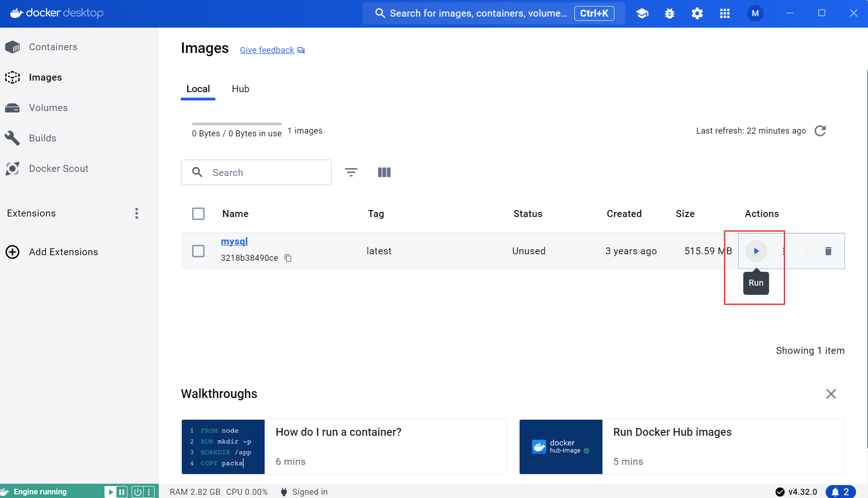Open the Settings gear icon
868x498 pixels.
tap(697, 13)
